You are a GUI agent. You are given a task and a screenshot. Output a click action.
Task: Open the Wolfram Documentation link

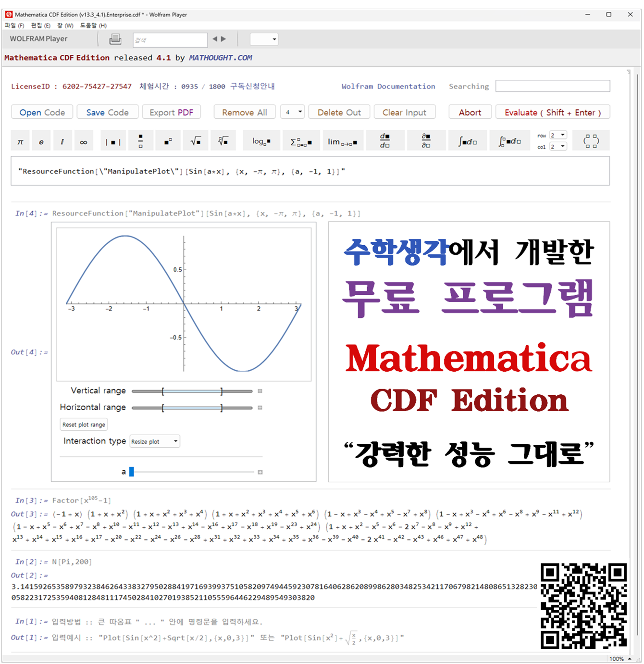(x=388, y=87)
